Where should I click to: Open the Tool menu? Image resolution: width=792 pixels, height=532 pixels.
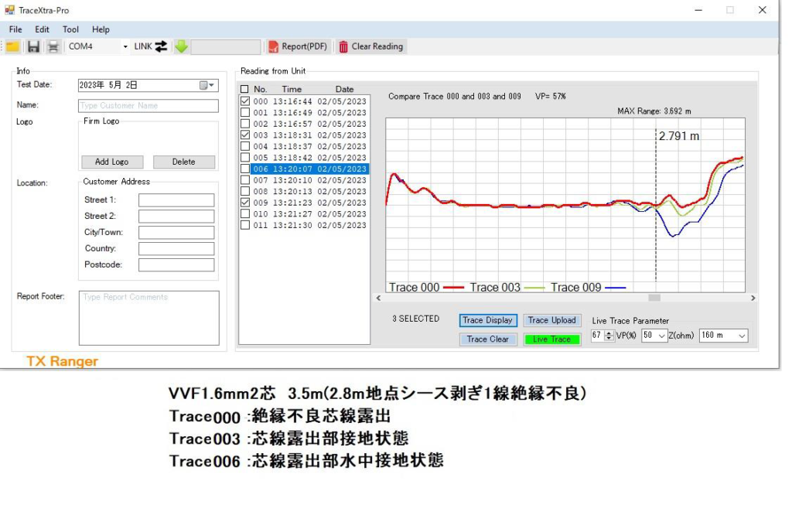coord(70,29)
